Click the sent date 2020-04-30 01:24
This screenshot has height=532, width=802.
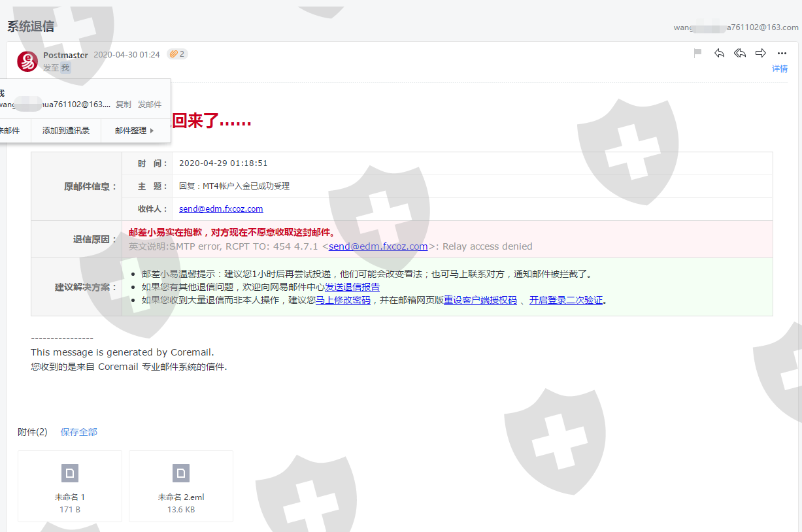click(127, 55)
